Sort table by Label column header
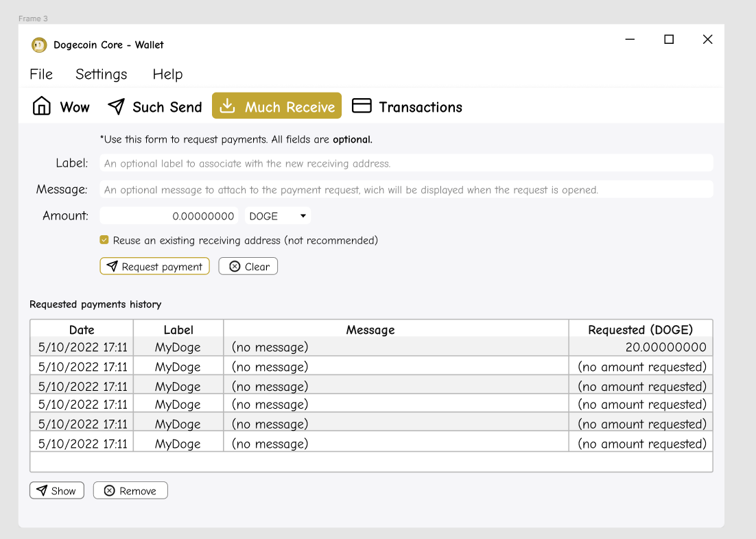756x539 pixels. click(x=178, y=329)
